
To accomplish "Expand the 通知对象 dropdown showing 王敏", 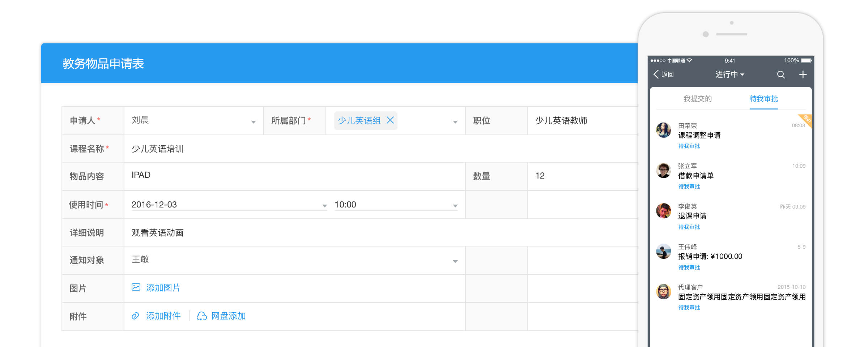I will 455,261.
